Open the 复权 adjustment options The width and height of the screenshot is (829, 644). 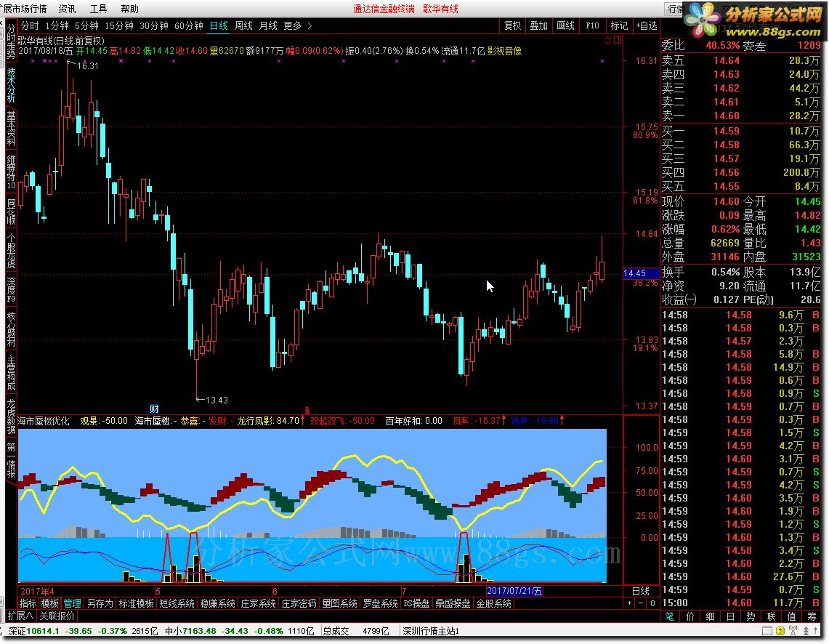click(512, 25)
